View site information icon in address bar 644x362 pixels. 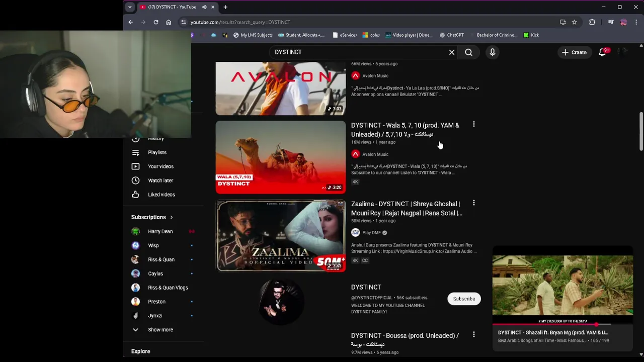(184, 22)
